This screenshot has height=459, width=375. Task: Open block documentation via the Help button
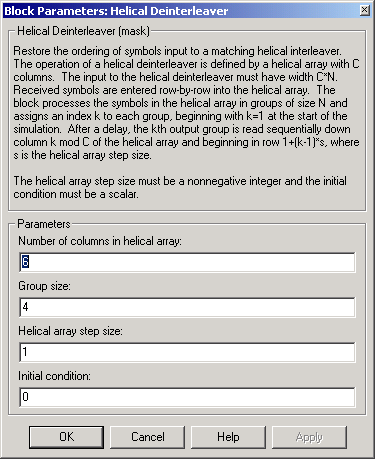228,437
